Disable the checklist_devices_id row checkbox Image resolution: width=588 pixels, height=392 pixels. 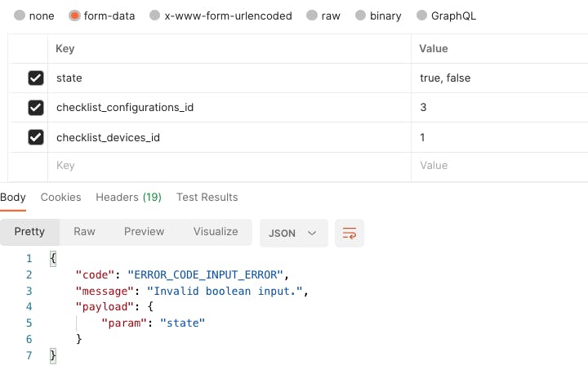click(x=35, y=137)
